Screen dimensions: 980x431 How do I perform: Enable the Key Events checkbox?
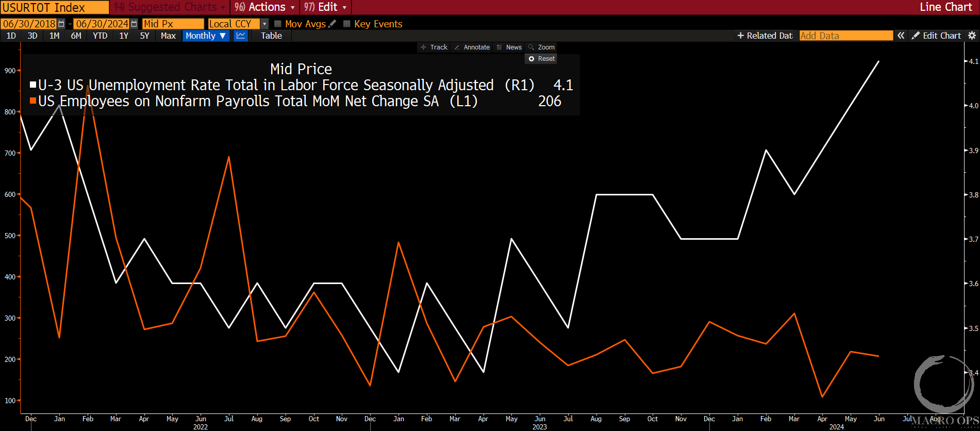347,24
